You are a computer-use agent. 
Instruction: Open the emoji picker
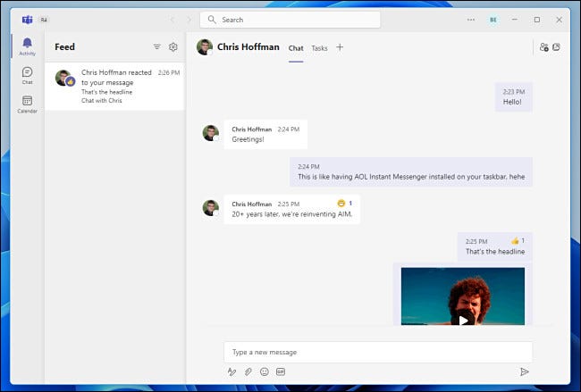(265, 371)
